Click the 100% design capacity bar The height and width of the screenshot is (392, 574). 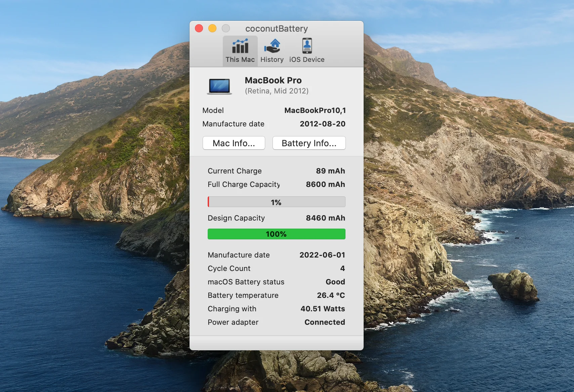click(277, 234)
